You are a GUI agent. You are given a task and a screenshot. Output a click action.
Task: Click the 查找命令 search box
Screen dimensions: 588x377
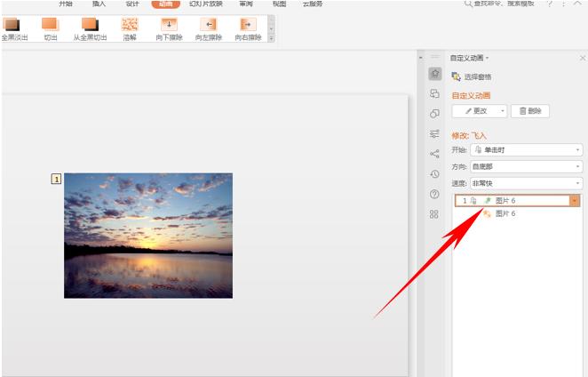tap(499, 4)
